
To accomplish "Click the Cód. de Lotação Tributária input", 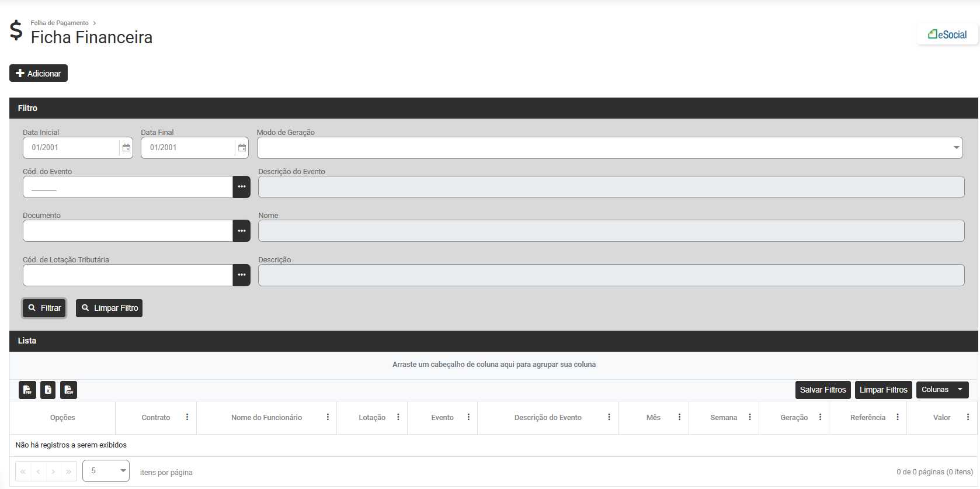I will point(128,275).
